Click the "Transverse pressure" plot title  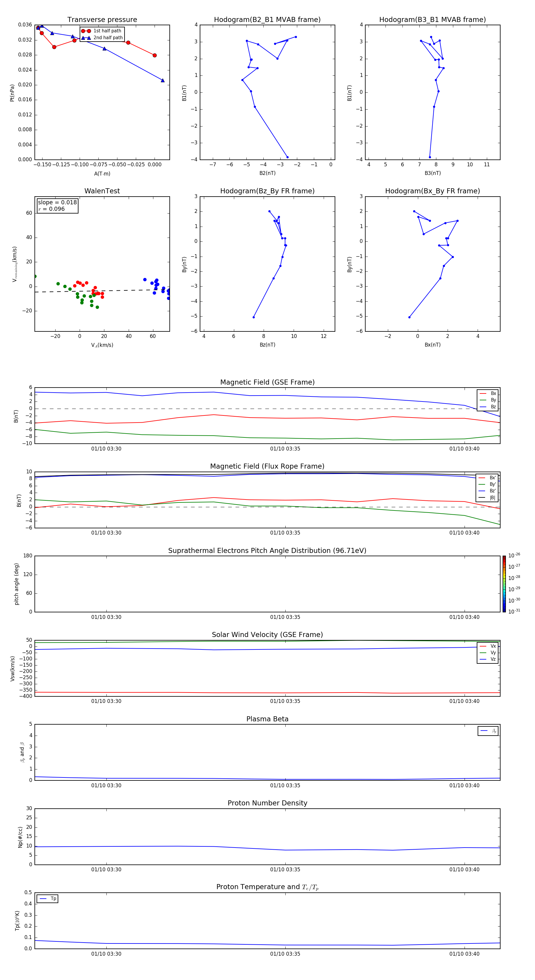tap(102, 20)
